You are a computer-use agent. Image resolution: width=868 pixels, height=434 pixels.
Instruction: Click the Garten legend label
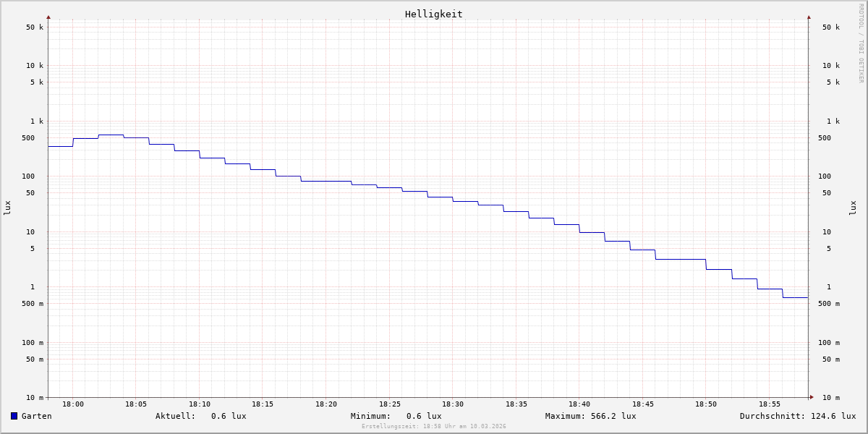click(x=36, y=416)
